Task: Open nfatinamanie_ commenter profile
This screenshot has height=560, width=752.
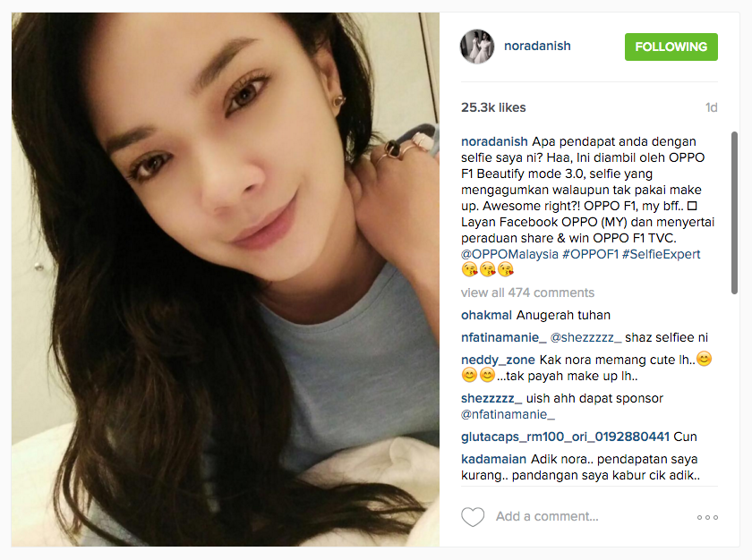Action: click(503, 338)
